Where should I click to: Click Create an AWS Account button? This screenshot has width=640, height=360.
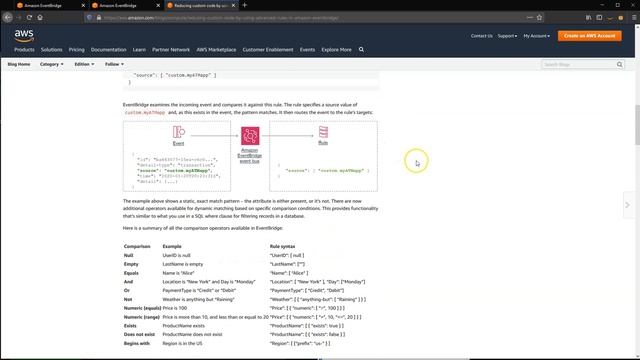(x=590, y=36)
